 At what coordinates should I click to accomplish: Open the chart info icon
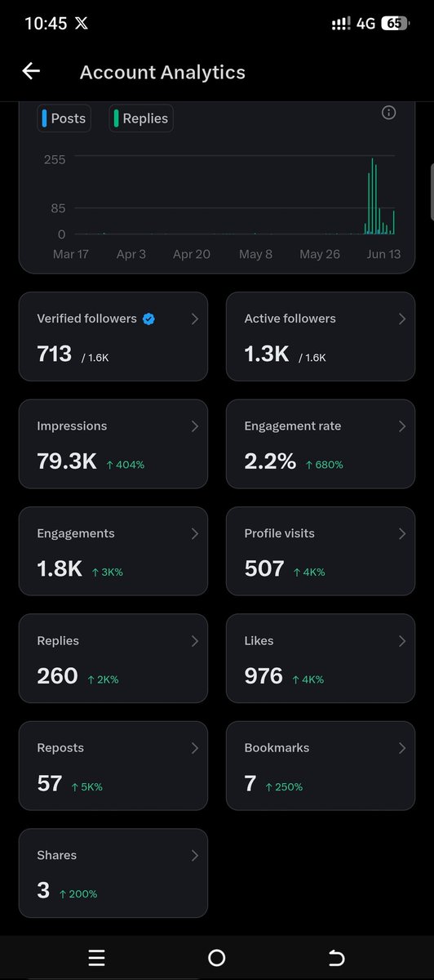point(389,113)
